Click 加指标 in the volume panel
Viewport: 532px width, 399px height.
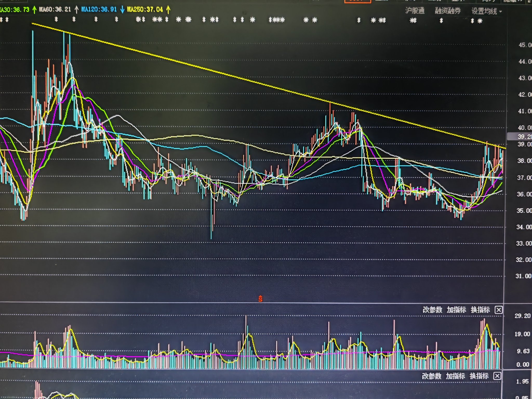point(456,310)
